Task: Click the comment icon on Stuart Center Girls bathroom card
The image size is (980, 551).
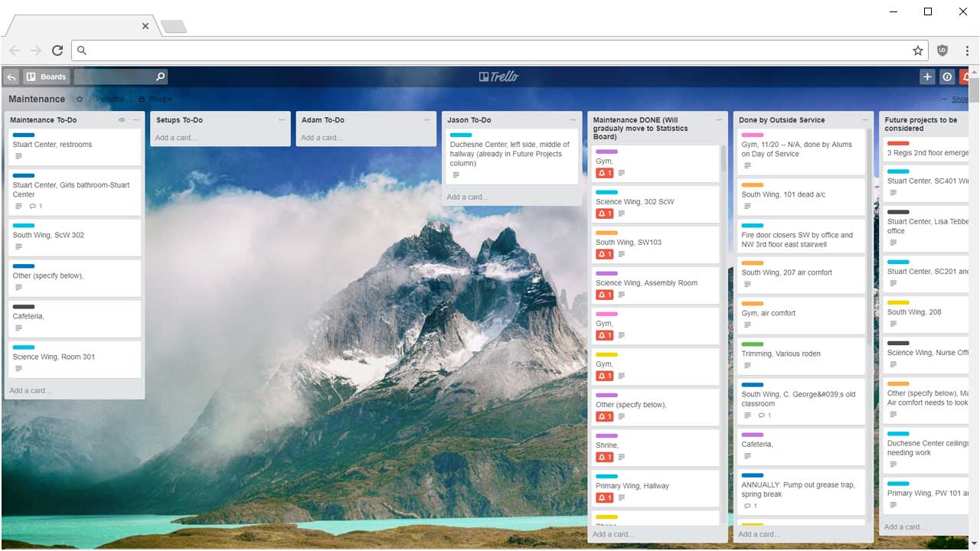Action: click(x=34, y=207)
